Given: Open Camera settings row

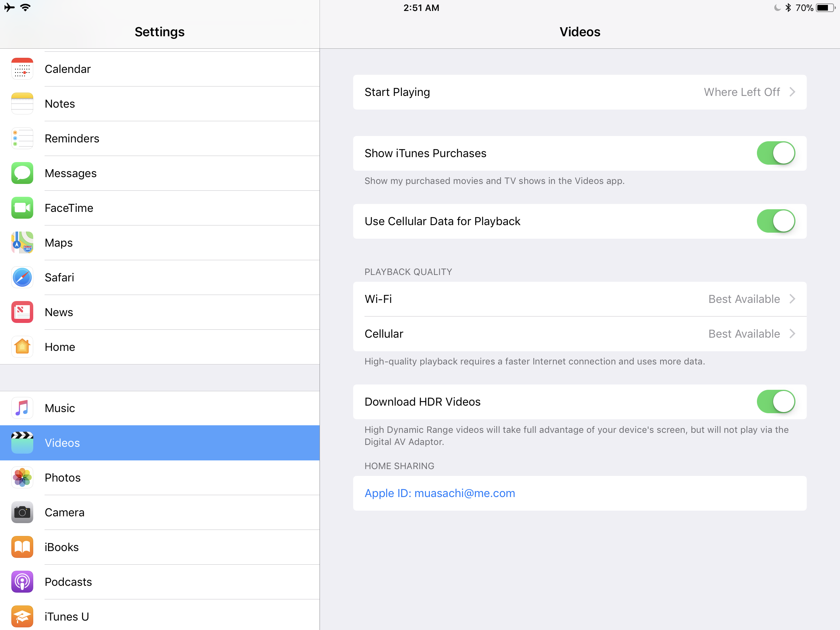Looking at the screenshot, I should point(159,512).
